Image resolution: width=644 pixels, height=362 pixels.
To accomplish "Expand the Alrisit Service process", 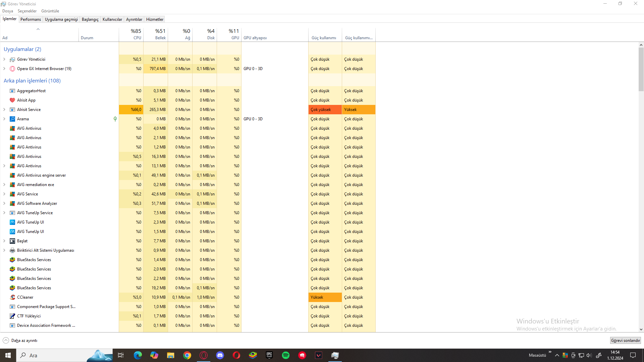I will tap(4, 110).
